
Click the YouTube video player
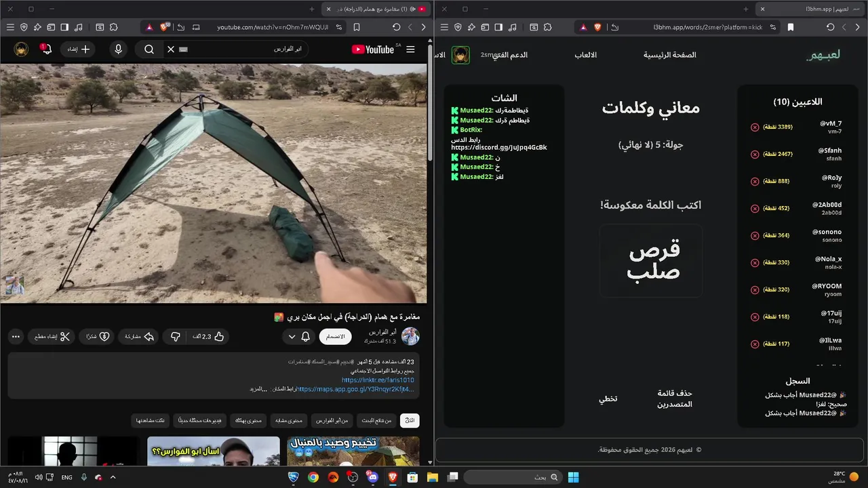click(x=214, y=183)
